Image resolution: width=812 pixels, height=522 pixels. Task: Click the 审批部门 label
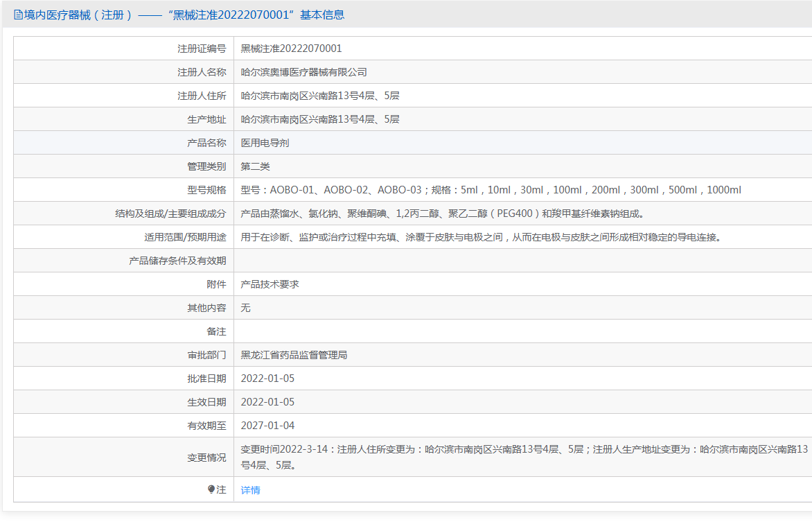(206, 355)
